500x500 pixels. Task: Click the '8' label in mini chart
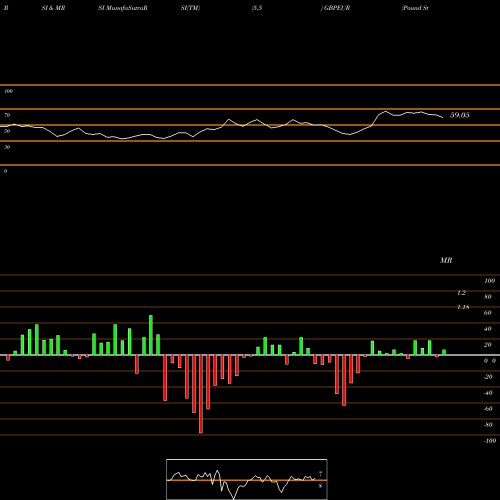(320, 486)
